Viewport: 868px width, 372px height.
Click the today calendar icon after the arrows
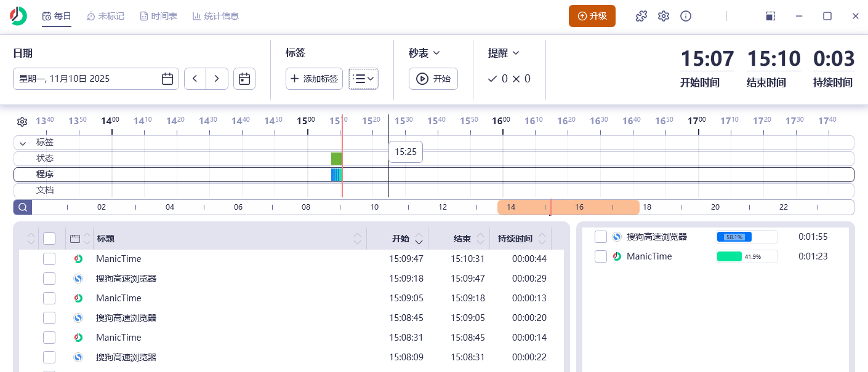(x=244, y=79)
